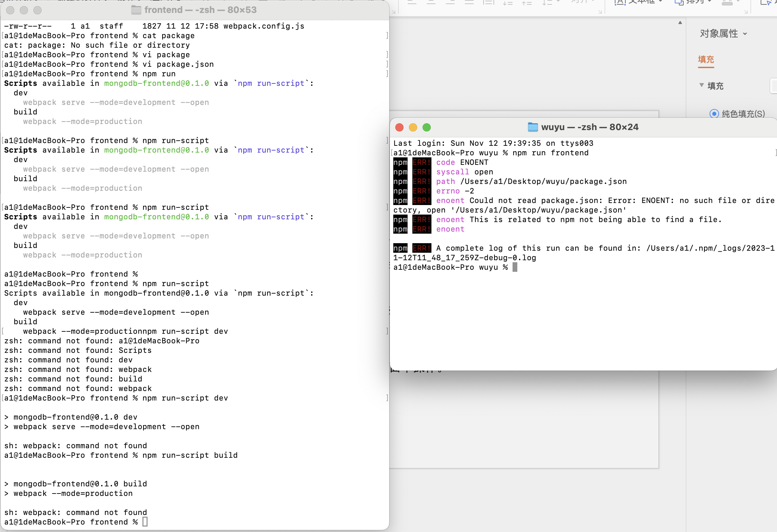Switch to the orange 填充 tab
Image resolution: width=777 pixels, height=532 pixels.
pos(706,60)
